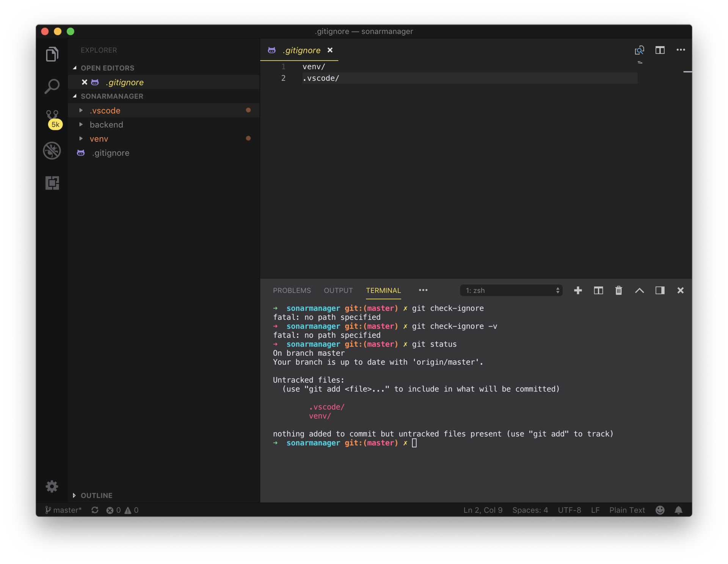Click the untracked 'venv/' line in terminal
The width and height of the screenshot is (728, 564).
pyautogui.click(x=320, y=416)
